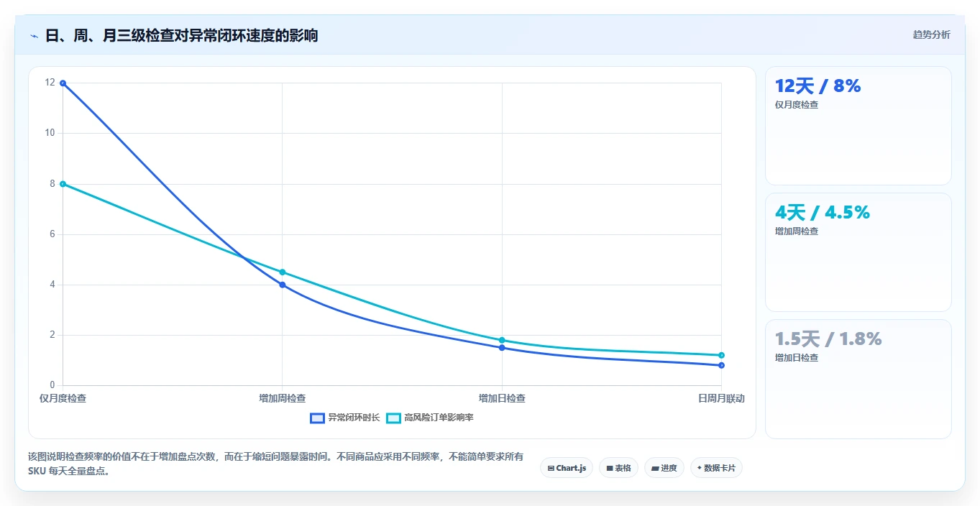
Task: Click the y-axis label 0
Action: [x=52, y=385]
